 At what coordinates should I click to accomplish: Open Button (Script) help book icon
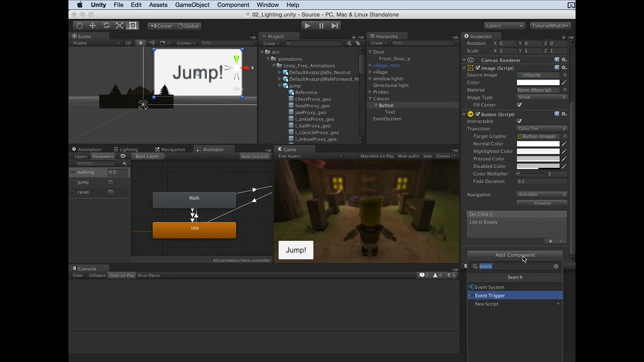tap(557, 114)
